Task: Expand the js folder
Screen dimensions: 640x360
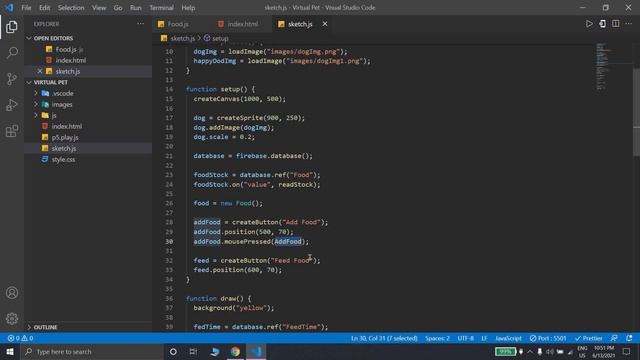Action: [x=36, y=115]
